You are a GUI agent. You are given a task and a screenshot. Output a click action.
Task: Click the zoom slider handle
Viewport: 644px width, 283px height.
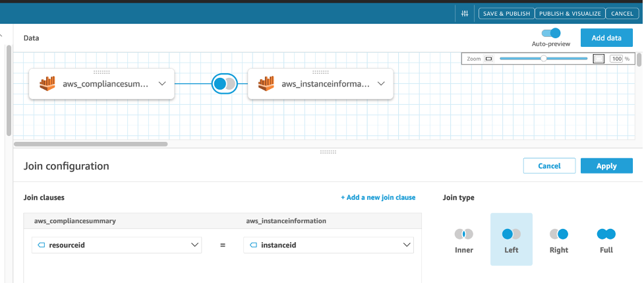point(543,59)
